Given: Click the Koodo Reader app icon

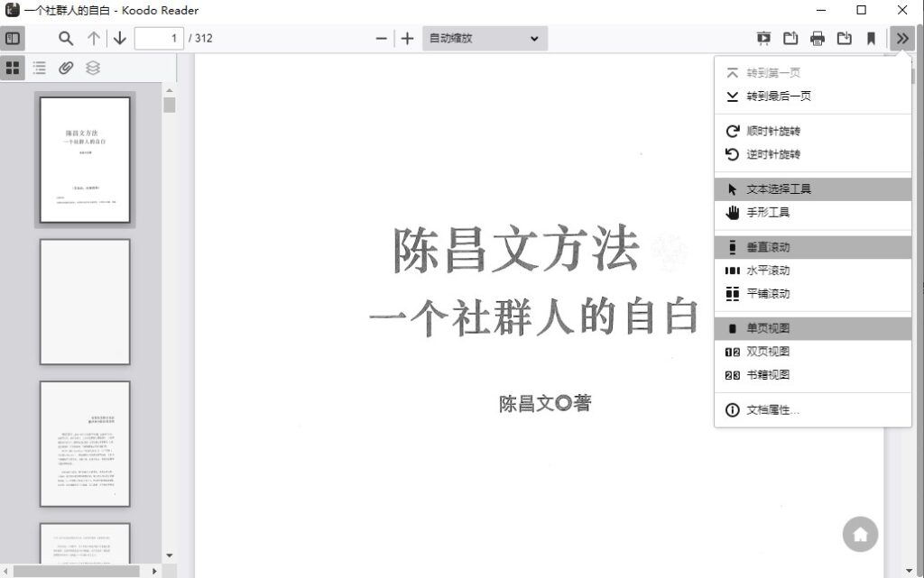Looking at the screenshot, I should coord(12,10).
